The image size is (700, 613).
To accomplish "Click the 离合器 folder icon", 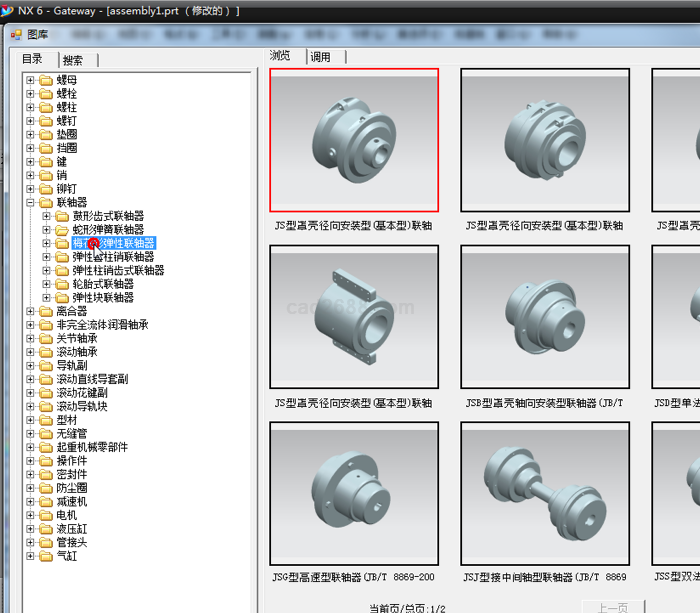I will click(x=46, y=311).
